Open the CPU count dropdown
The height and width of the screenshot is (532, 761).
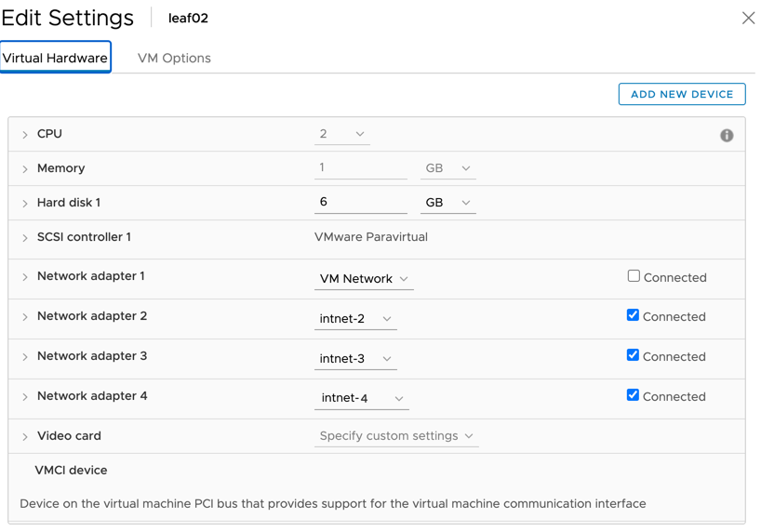(x=341, y=134)
